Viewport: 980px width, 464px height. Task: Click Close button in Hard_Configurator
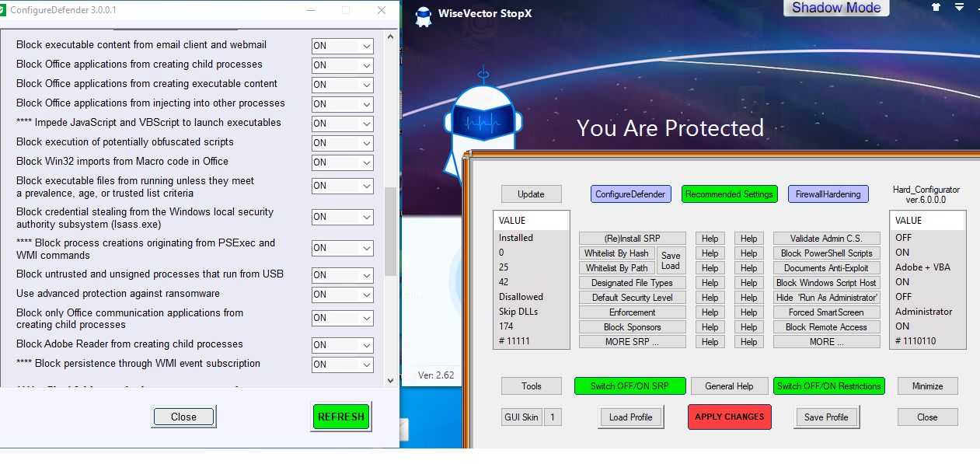tap(927, 417)
